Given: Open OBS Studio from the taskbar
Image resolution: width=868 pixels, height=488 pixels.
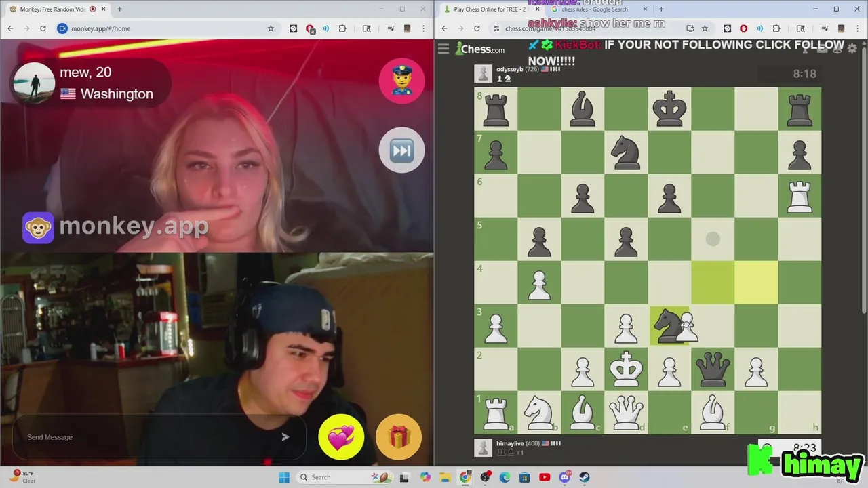Looking at the screenshot, I should point(486,477).
